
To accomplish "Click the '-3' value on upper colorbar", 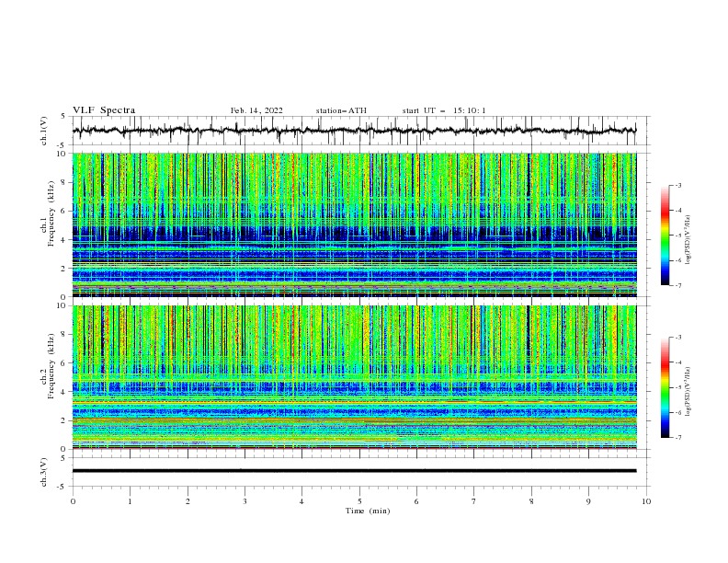I will pos(677,185).
